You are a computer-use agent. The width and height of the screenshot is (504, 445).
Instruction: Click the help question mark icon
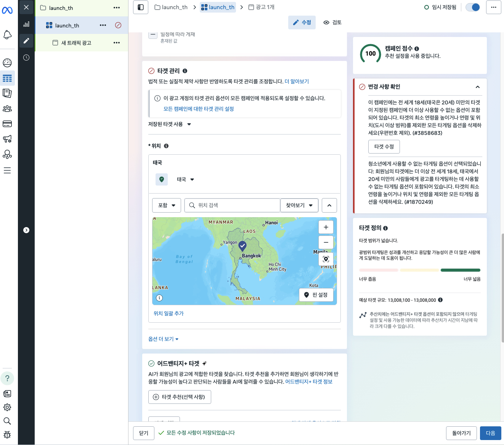[x=7, y=378]
